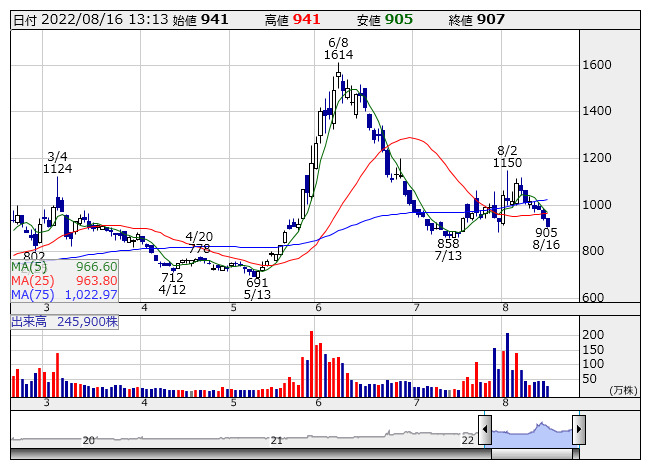Click the 4/12 low label 712
The height and width of the screenshot is (470, 653).
coord(172,277)
